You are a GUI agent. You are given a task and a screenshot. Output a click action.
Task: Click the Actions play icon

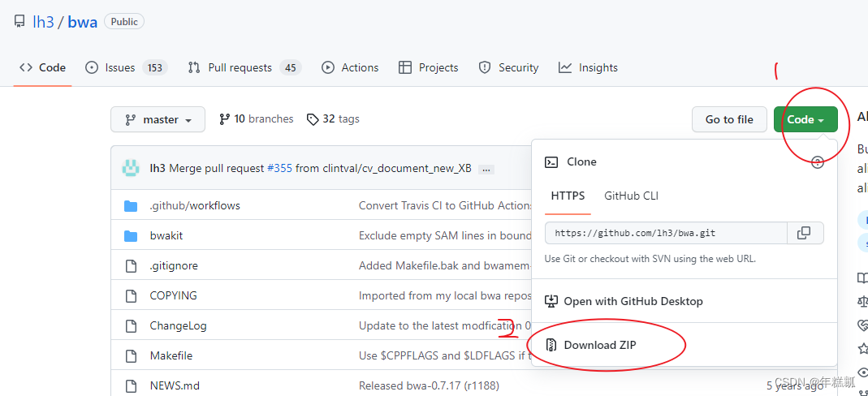point(328,67)
